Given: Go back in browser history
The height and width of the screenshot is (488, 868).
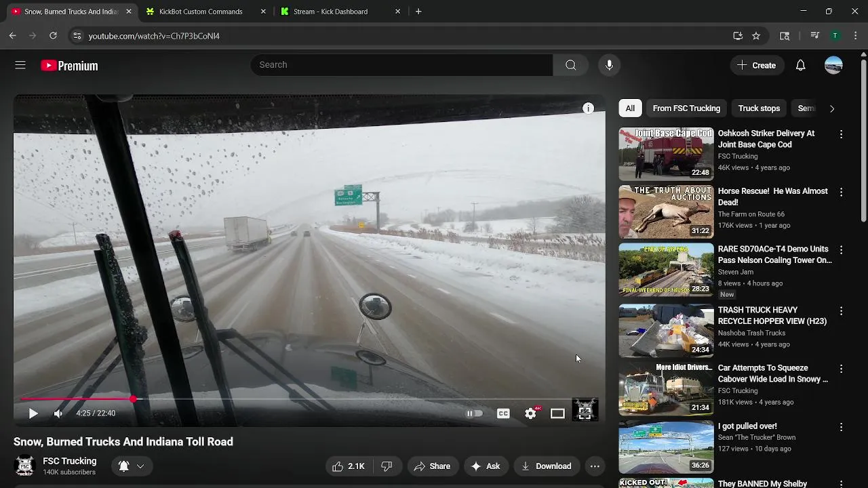Looking at the screenshot, I should [12, 36].
